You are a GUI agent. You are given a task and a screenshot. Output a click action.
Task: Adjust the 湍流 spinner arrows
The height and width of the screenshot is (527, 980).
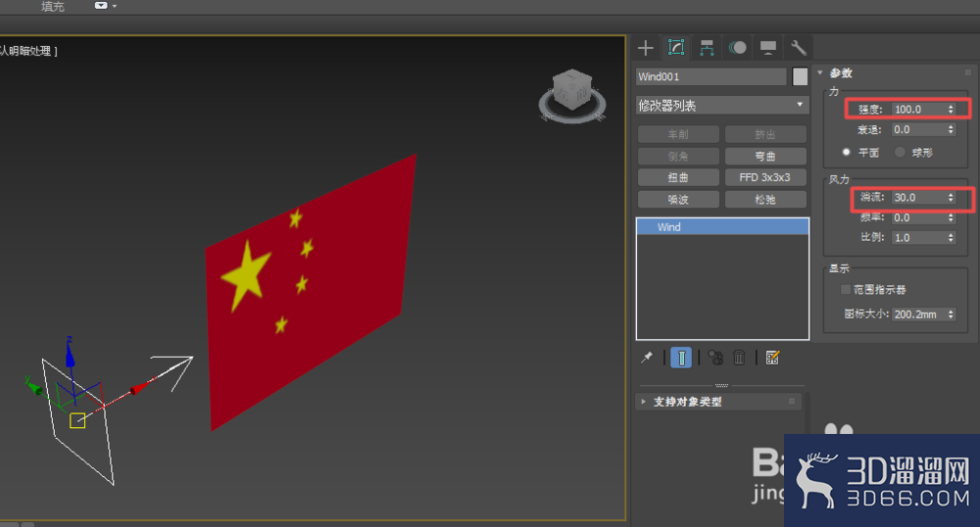[x=951, y=197]
